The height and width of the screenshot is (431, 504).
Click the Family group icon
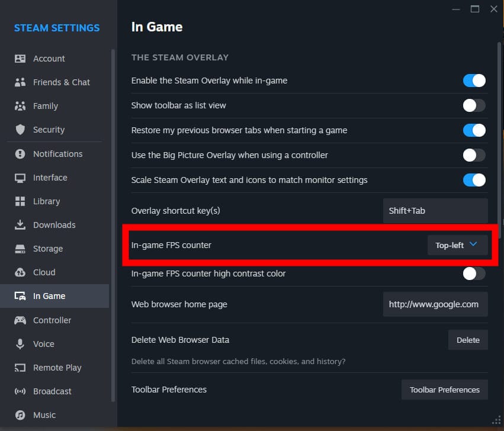(x=20, y=106)
